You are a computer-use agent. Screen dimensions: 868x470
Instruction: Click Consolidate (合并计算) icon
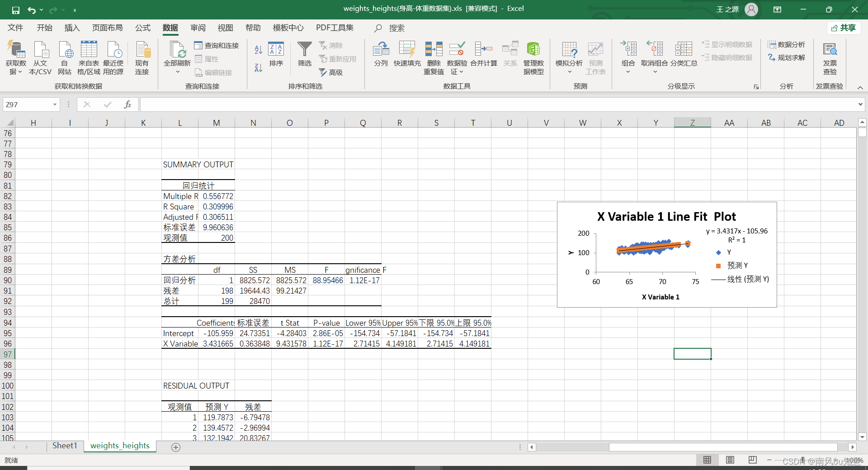484,54
